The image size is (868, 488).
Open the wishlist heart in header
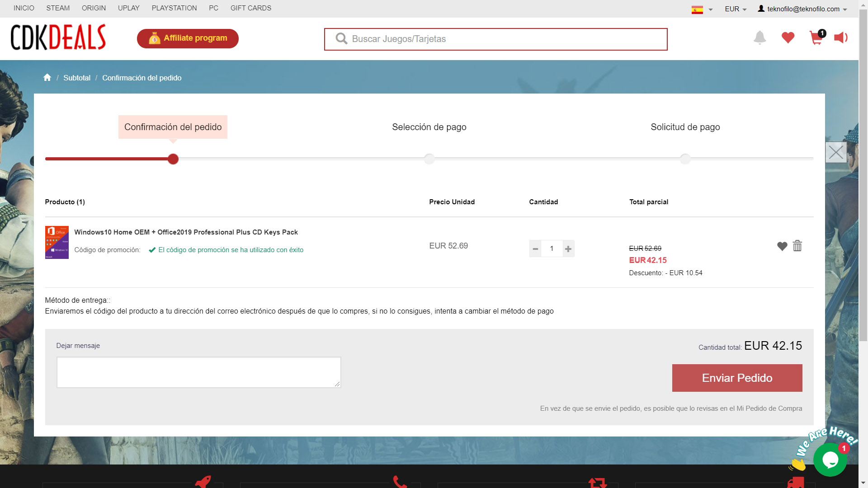[x=788, y=38]
